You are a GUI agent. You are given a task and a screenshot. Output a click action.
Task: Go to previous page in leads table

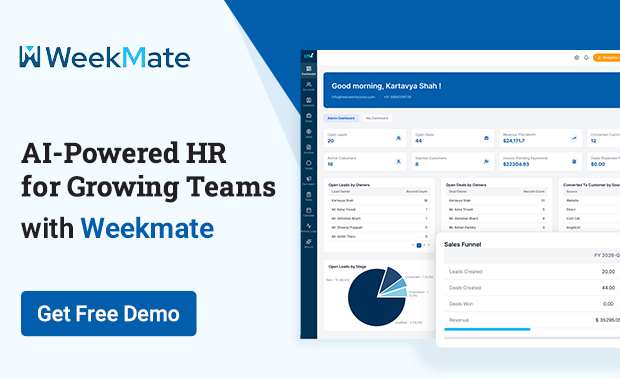tap(413, 245)
